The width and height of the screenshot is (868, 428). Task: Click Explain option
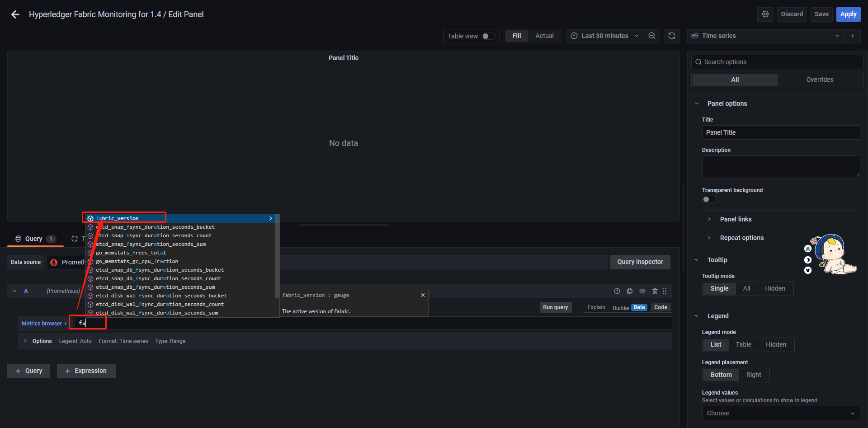tap(596, 307)
